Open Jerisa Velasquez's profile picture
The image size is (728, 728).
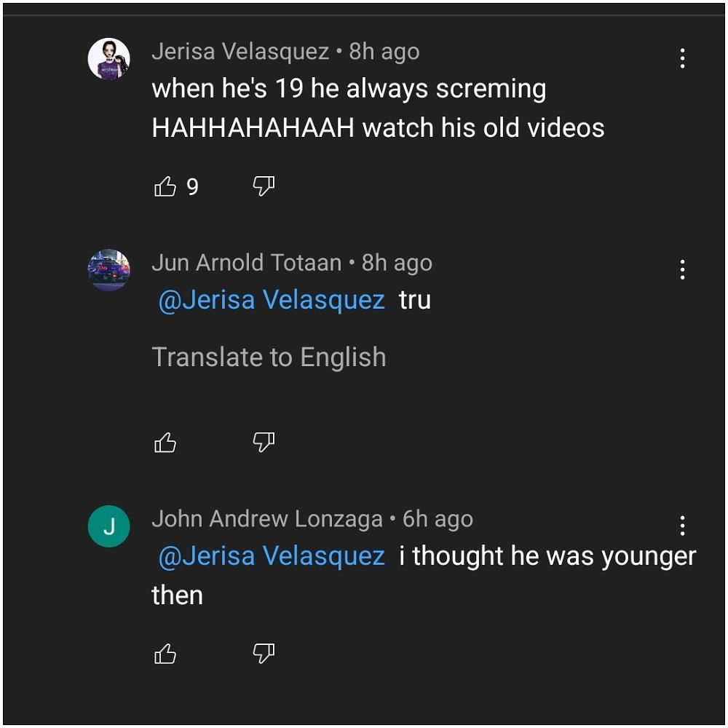point(109,59)
